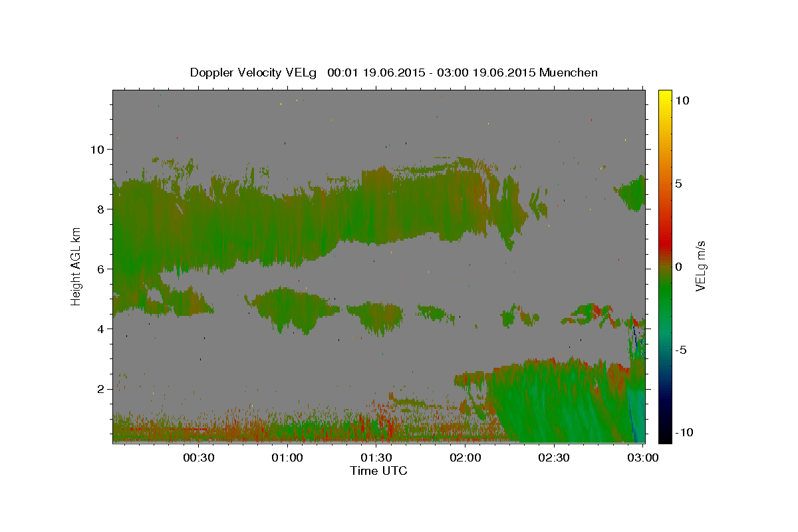798x532 pixels.
Task: Click the 'Height AGL km' axis label
Action: click(76, 265)
